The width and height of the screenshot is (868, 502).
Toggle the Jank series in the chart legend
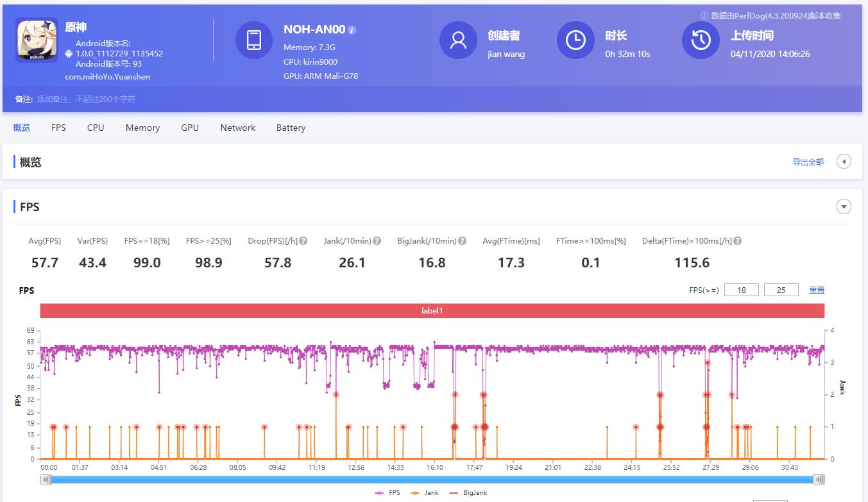[432, 492]
